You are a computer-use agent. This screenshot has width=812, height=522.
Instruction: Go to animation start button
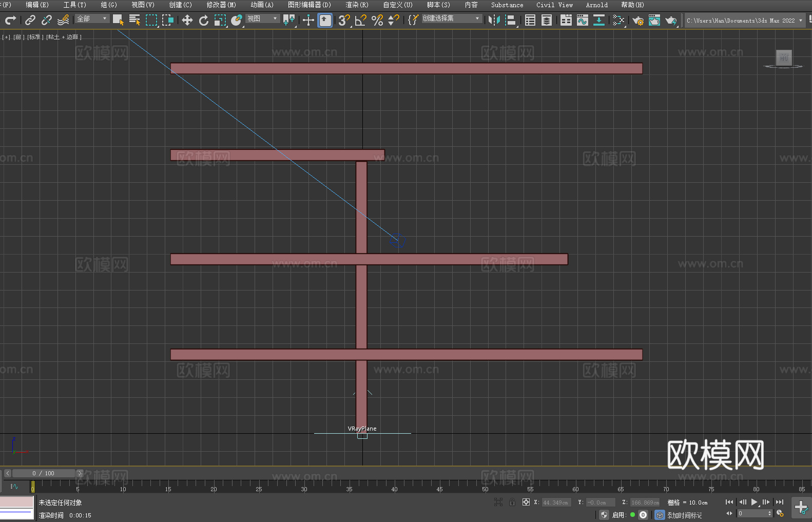tap(729, 502)
